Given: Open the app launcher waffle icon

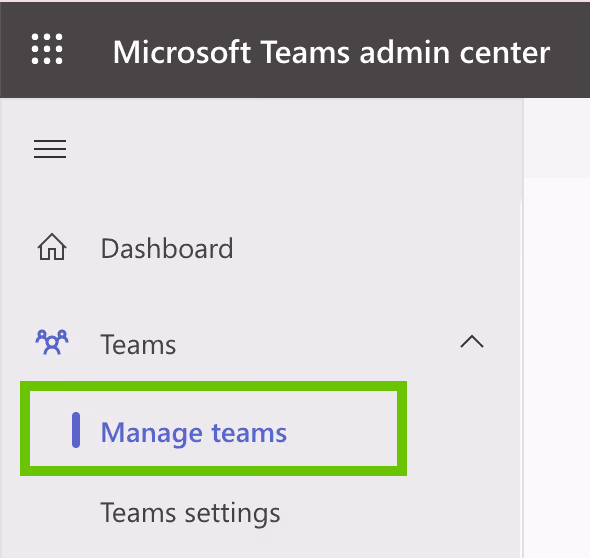Looking at the screenshot, I should [x=47, y=49].
